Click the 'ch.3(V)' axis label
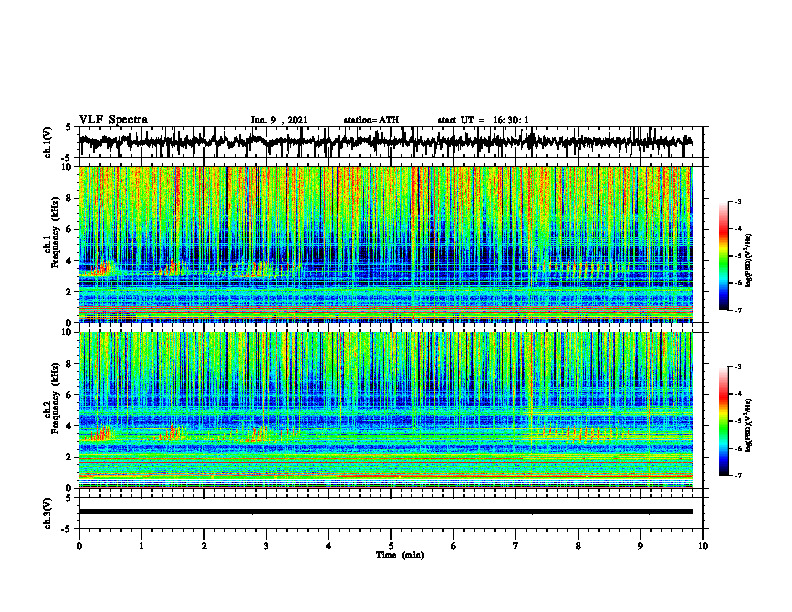 point(48,513)
